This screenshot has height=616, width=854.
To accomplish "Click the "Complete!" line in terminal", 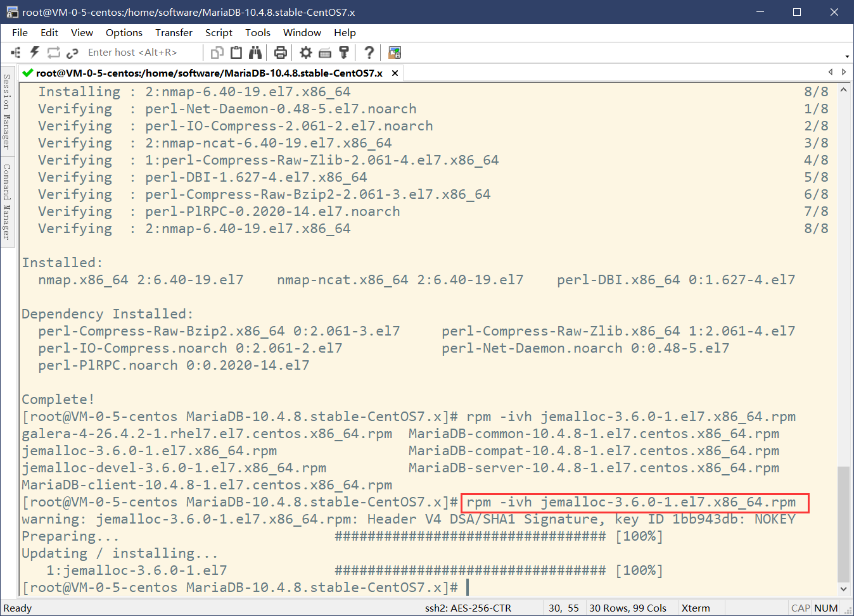I will pyautogui.click(x=58, y=399).
